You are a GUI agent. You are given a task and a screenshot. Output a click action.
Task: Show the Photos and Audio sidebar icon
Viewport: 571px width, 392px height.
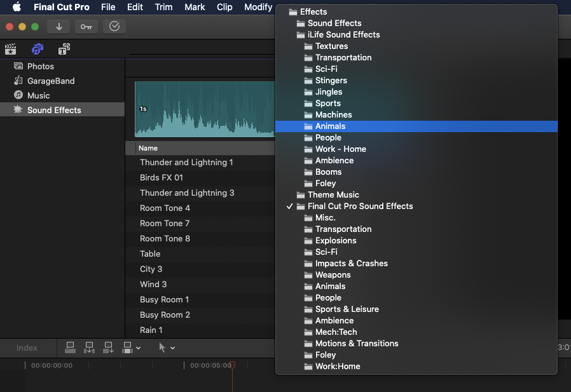tap(38, 49)
